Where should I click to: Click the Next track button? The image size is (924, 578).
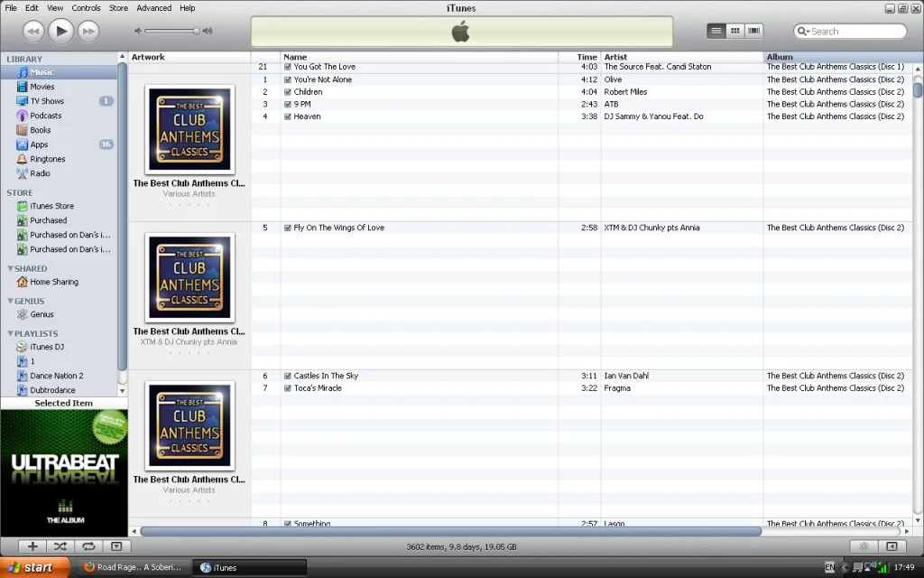click(x=88, y=32)
